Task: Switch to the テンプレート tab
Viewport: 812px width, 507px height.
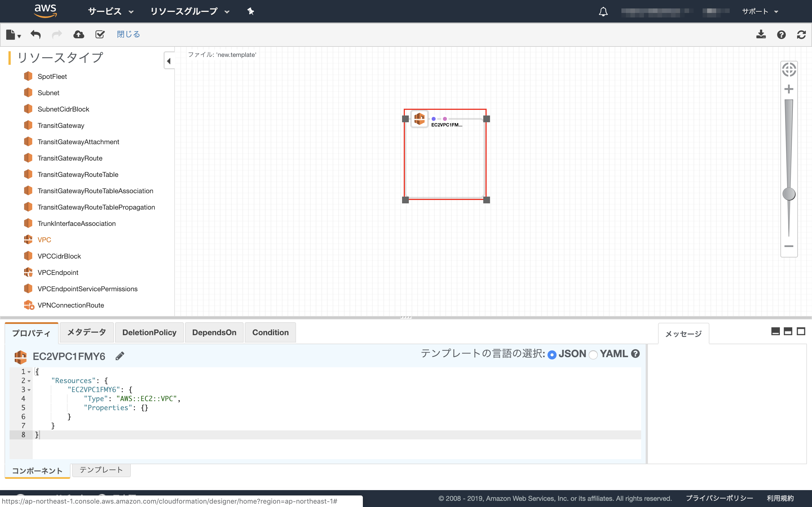Action: click(x=101, y=470)
